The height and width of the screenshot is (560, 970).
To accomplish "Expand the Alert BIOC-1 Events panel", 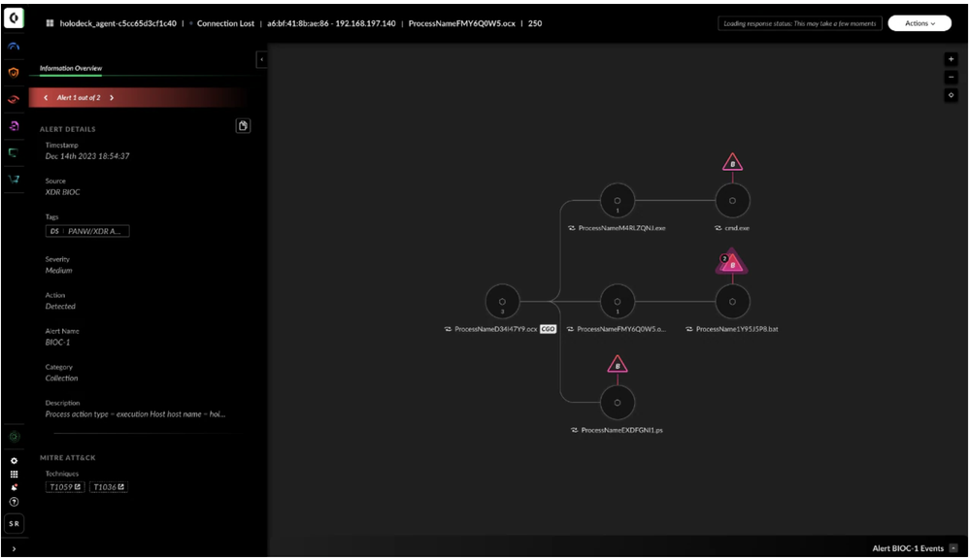I will click(x=953, y=548).
